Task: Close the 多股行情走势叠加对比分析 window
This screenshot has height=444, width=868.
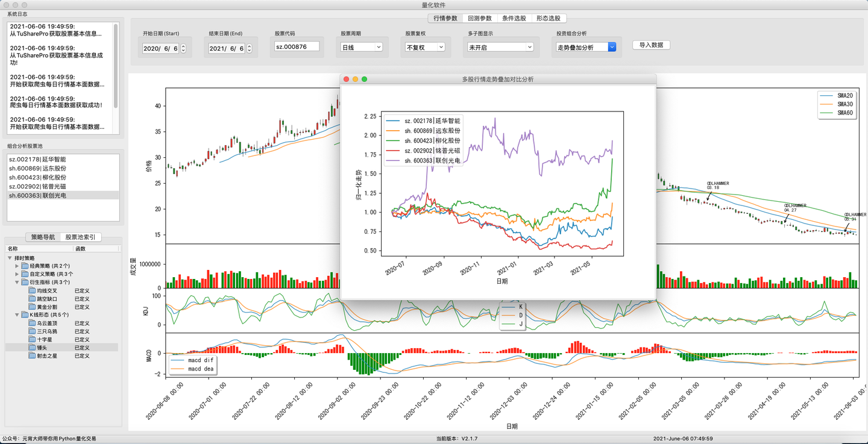Action: 347,79
